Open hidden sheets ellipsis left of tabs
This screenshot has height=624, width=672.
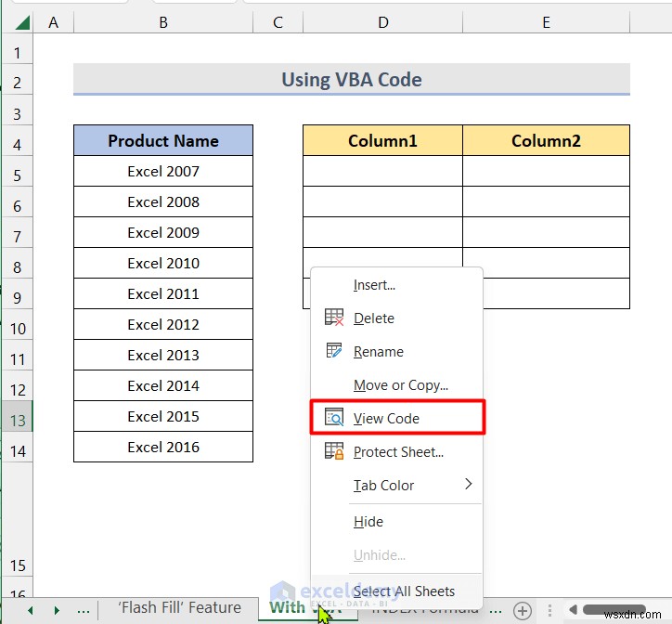[84, 611]
